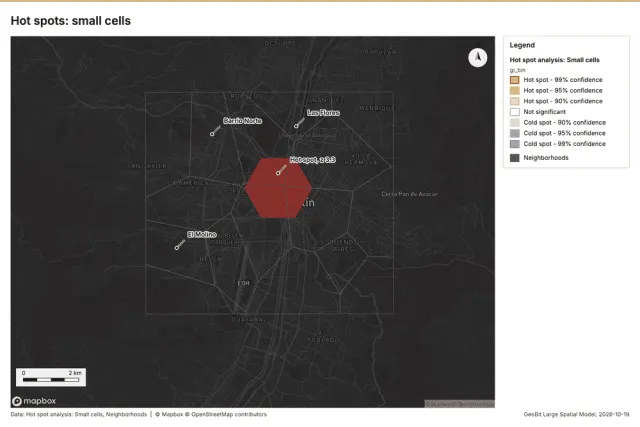The image size is (640, 427).
Task: Click the Mapbox logo on the map
Action: [34, 401]
